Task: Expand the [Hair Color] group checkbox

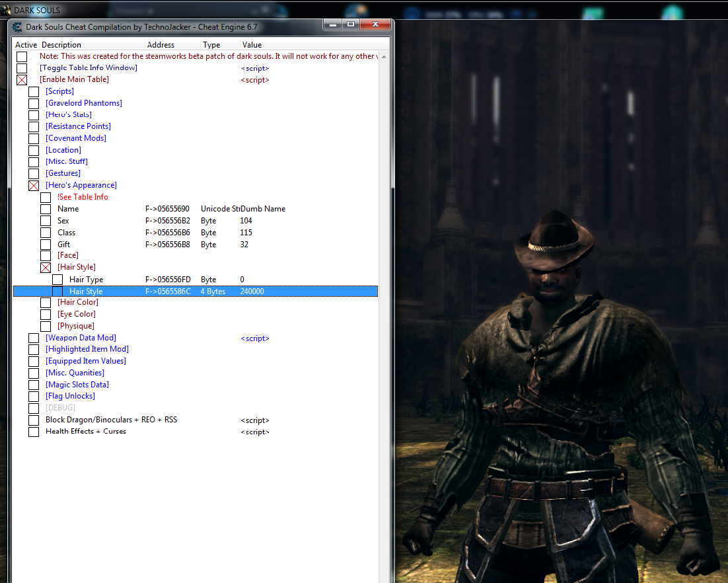Action: tap(46, 303)
